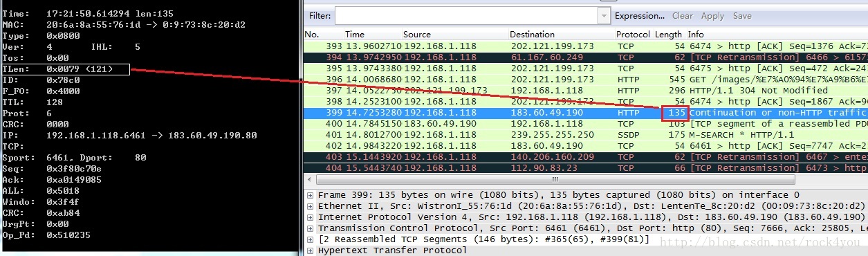Expand Transmission Control Protocol node
Image resolution: width=868 pixels, height=256 pixels.
click(310, 228)
